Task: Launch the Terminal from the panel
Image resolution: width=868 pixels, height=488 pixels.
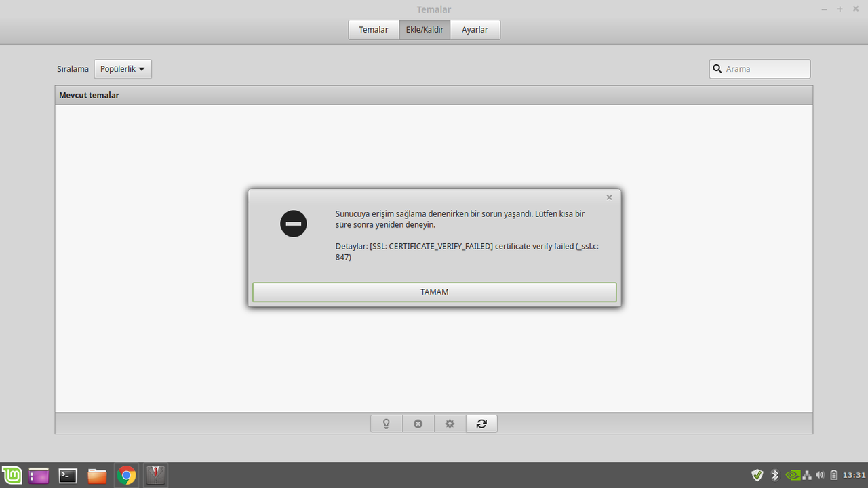Action: click(x=68, y=476)
